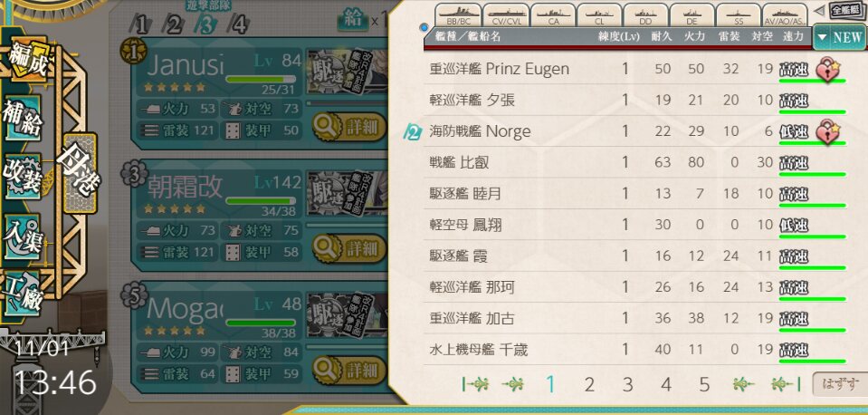
Task: Jump to the last ship list page
Action: (x=786, y=383)
